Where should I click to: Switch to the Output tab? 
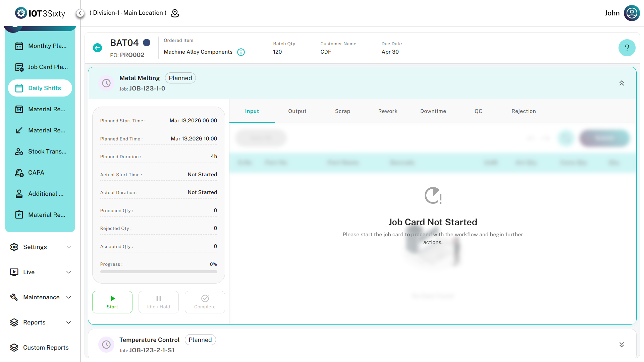pos(297,111)
